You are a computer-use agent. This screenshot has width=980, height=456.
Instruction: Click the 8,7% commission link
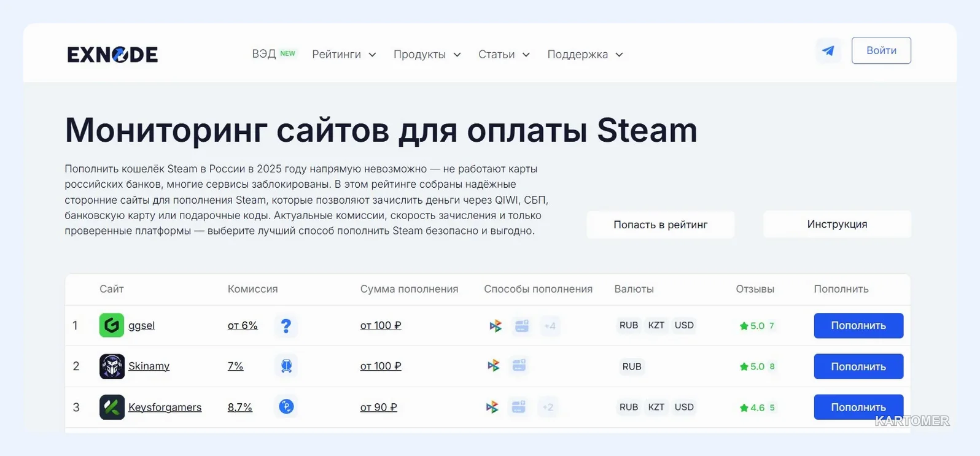tap(240, 407)
